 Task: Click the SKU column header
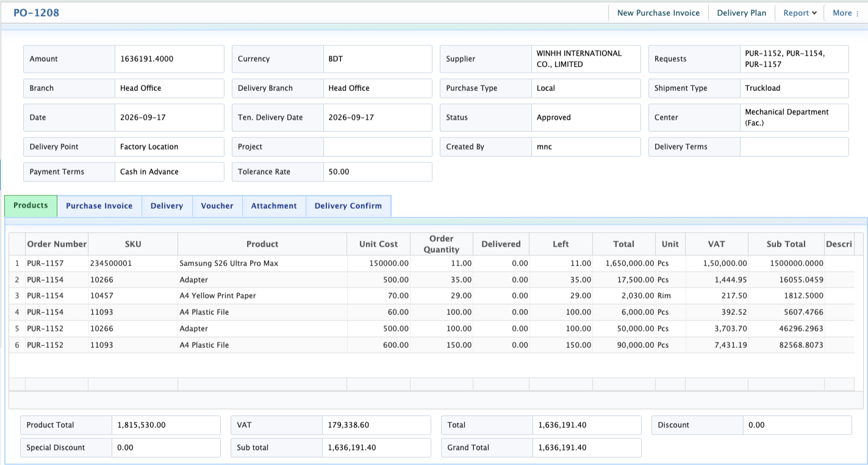point(133,243)
